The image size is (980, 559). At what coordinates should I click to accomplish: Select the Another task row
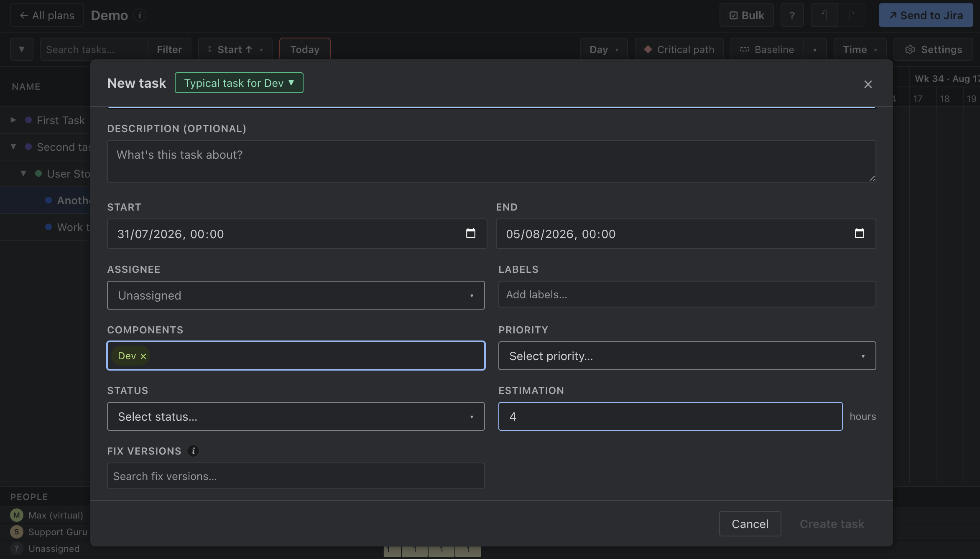click(x=45, y=200)
